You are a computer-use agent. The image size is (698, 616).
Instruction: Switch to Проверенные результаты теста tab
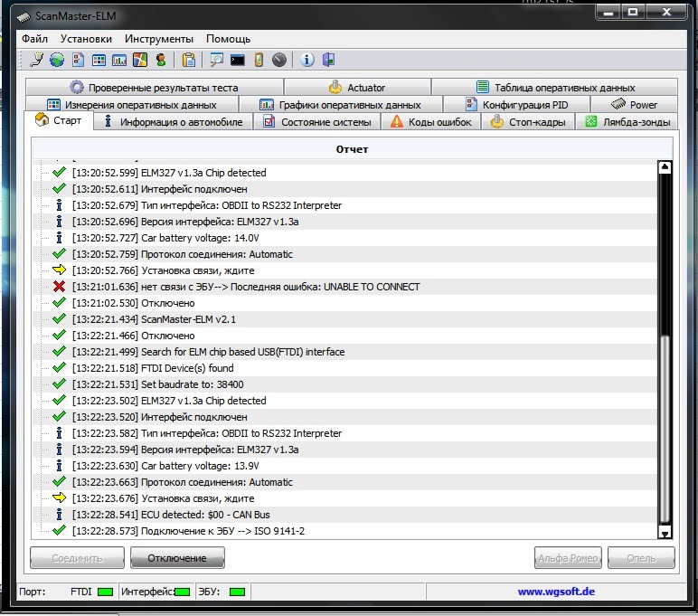coord(154,88)
